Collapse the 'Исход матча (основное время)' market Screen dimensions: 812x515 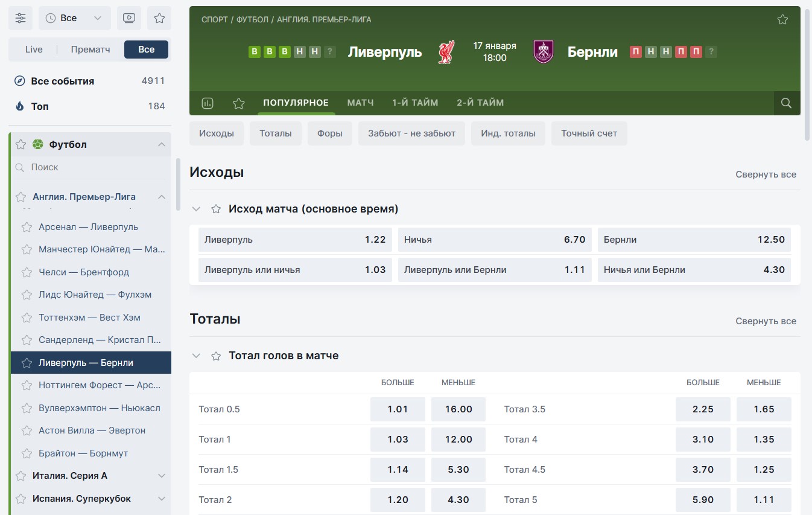click(196, 209)
